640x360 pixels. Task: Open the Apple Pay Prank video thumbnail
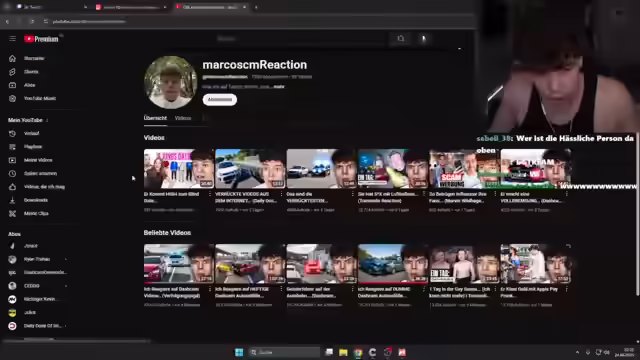tap(536, 264)
